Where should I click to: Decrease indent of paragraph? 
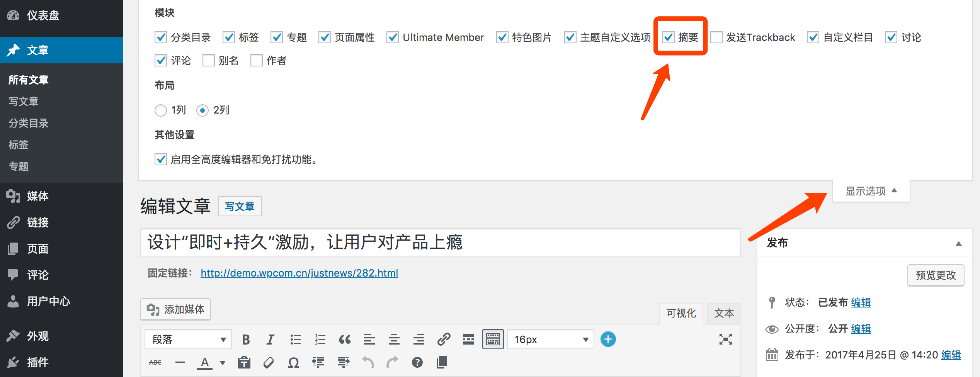coord(318,362)
